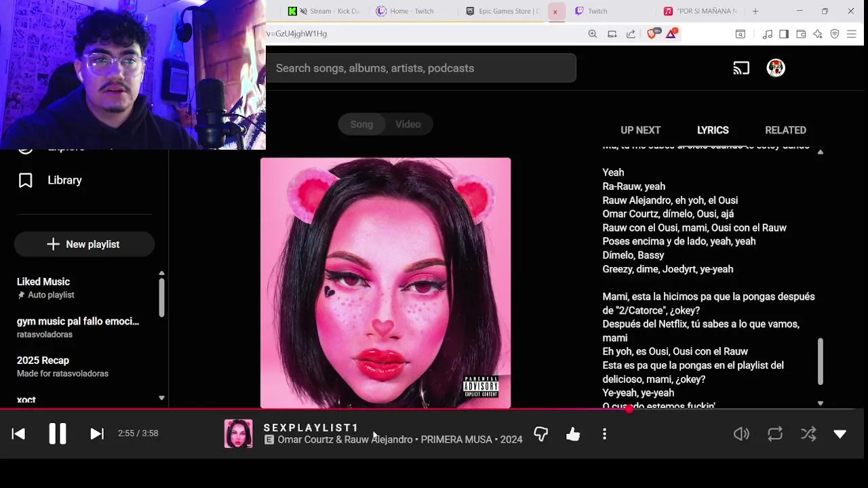Click the lyric line 'Dímelo, Bassy'
Viewport: 868px width, 488px height.
[x=633, y=256]
